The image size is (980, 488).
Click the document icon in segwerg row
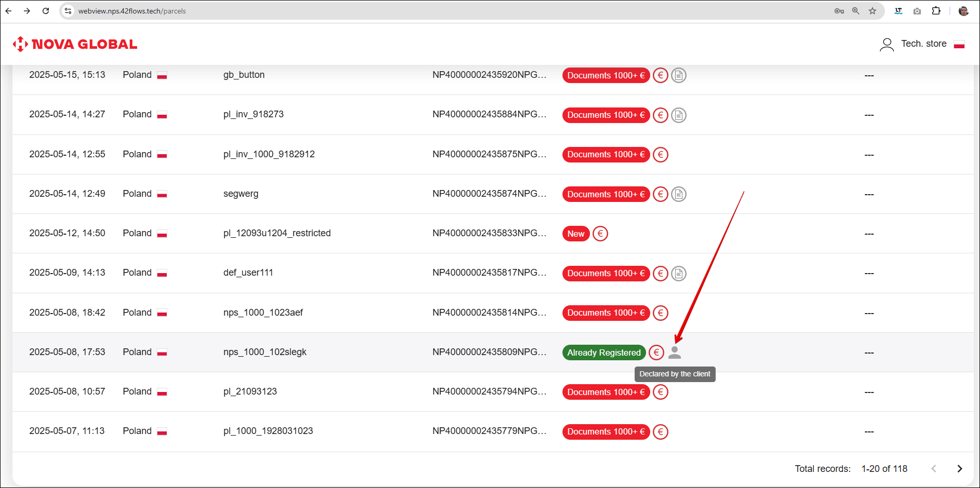(x=678, y=194)
